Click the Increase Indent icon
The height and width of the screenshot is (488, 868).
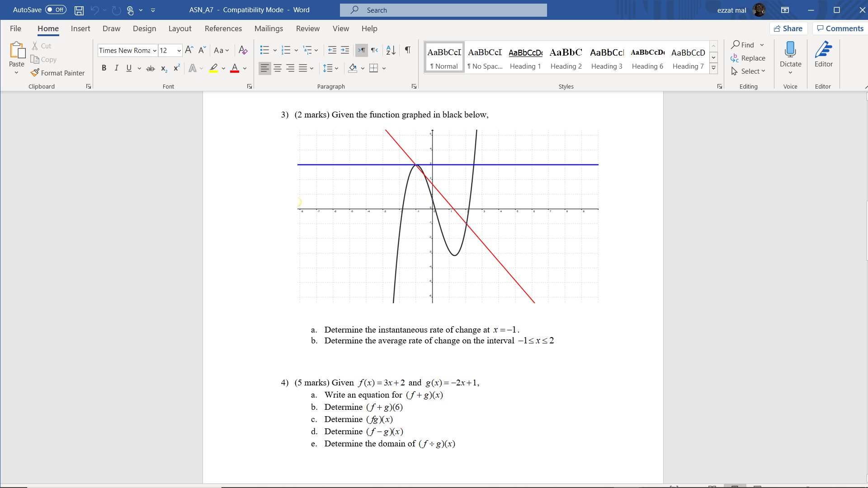345,50
